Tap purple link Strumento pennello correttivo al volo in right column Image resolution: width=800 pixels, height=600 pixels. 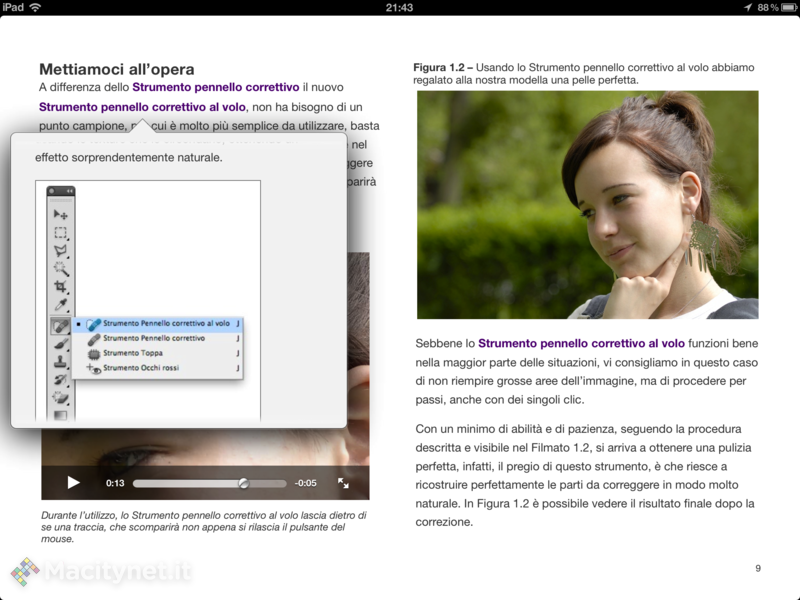point(581,343)
